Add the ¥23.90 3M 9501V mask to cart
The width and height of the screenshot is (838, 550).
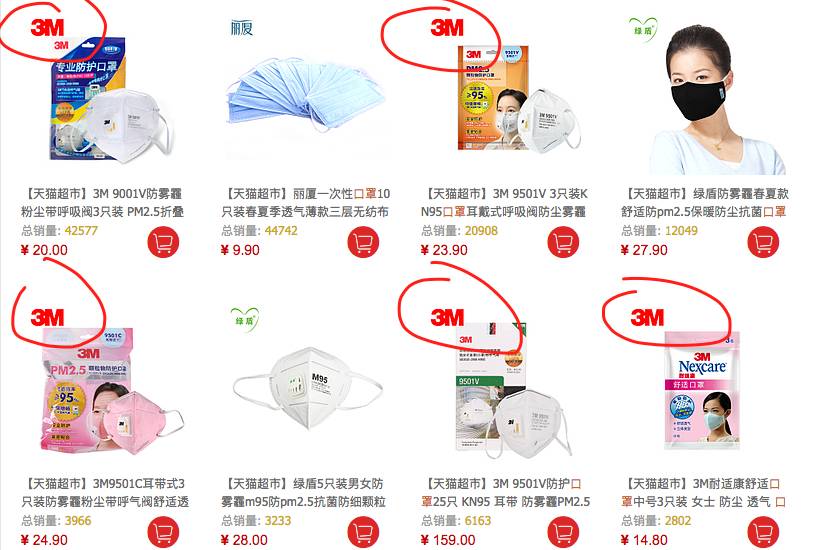(563, 242)
